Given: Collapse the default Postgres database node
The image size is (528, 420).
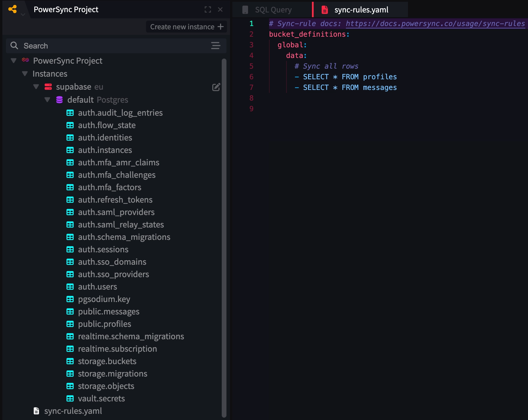Looking at the screenshot, I should pos(47,100).
